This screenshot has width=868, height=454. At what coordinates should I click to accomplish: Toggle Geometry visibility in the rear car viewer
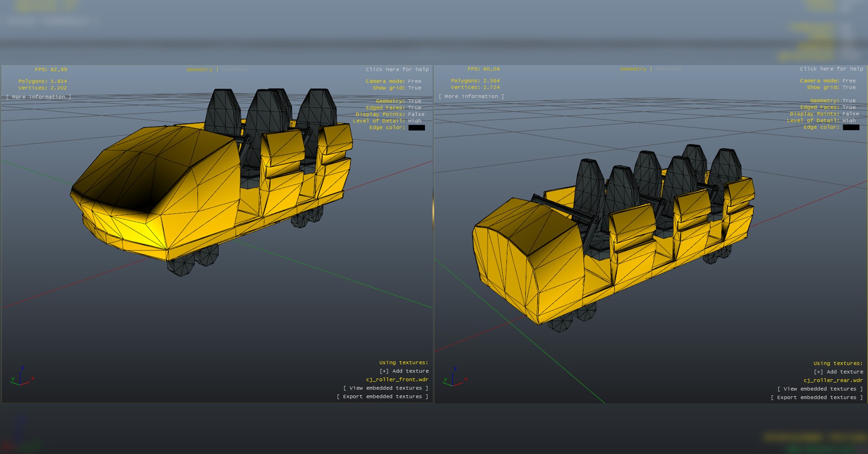point(849,100)
